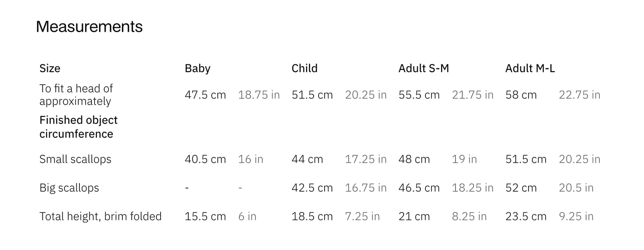
Task: Click the 9.25 in total height value
Action: [x=576, y=216]
